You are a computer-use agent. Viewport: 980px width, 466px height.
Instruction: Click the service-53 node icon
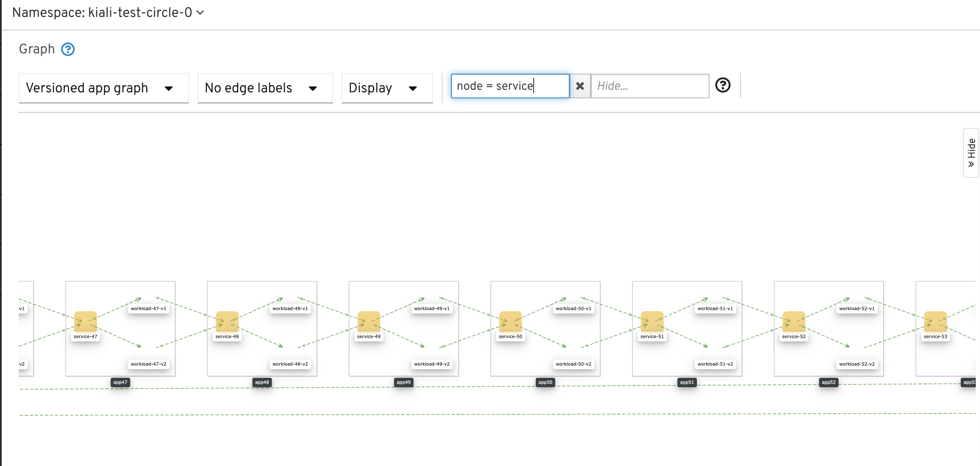(x=935, y=322)
